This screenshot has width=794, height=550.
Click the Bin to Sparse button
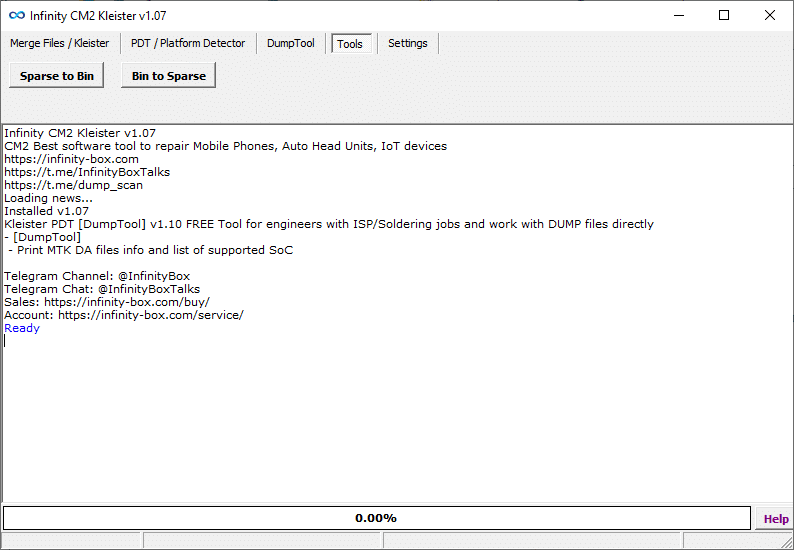click(169, 75)
